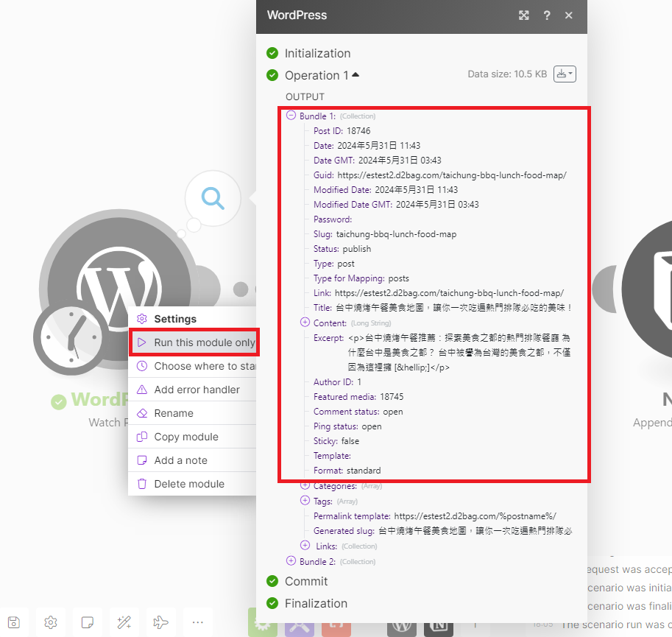Viewport: 672px width, 637px height.
Task: Collapse Bundle 1 collection
Action: click(x=291, y=116)
